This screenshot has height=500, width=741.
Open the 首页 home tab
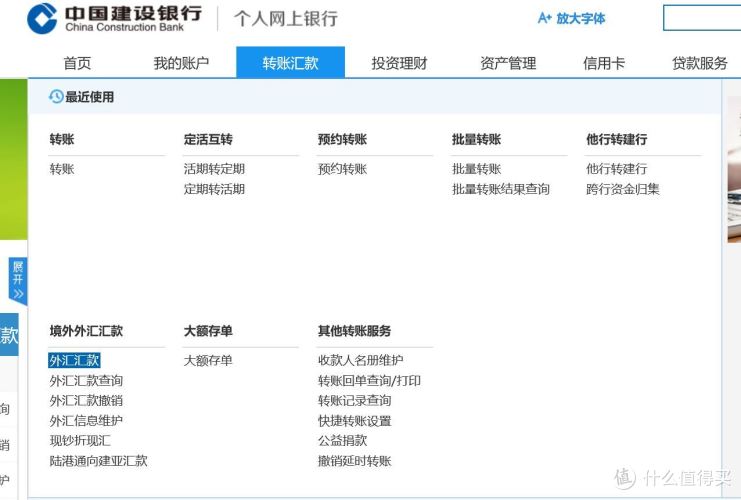coord(77,63)
